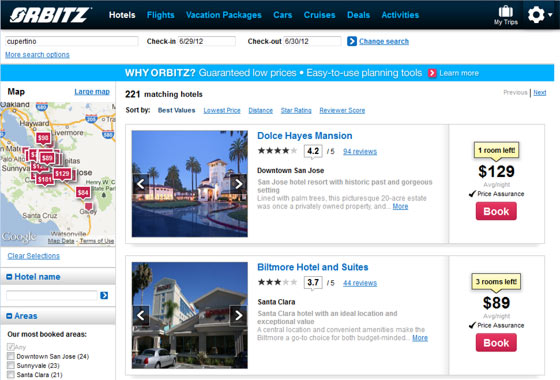The width and height of the screenshot is (560, 380).
Task: Show next photo of Dolce Hayes Mansion
Action: tap(238, 184)
